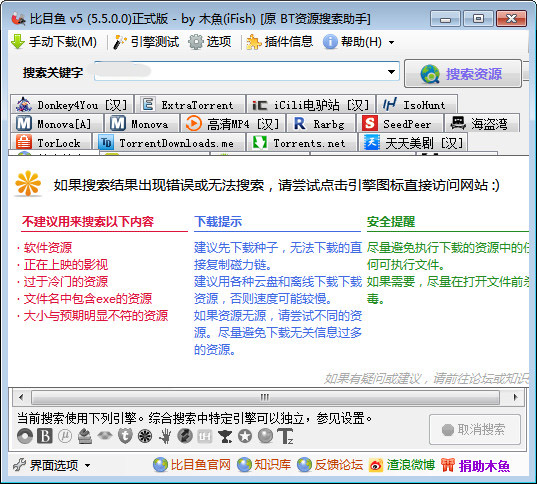Click the Torrents.net green arrow icon
Viewport: 537px width, 484px height.
[259, 142]
